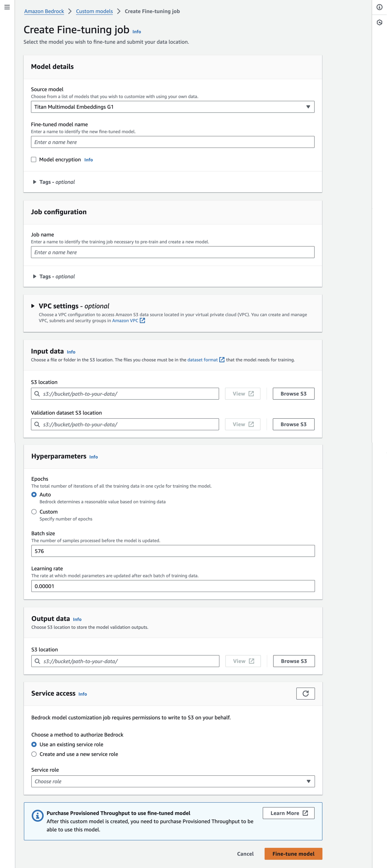Go to Amazon Bedrock breadcrumb
Image resolution: width=387 pixels, height=868 pixels.
[44, 11]
